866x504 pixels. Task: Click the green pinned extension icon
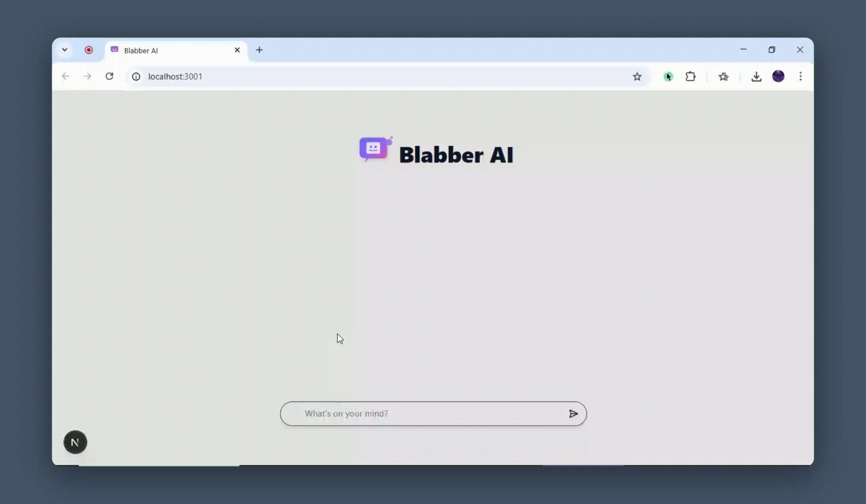point(668,77)
